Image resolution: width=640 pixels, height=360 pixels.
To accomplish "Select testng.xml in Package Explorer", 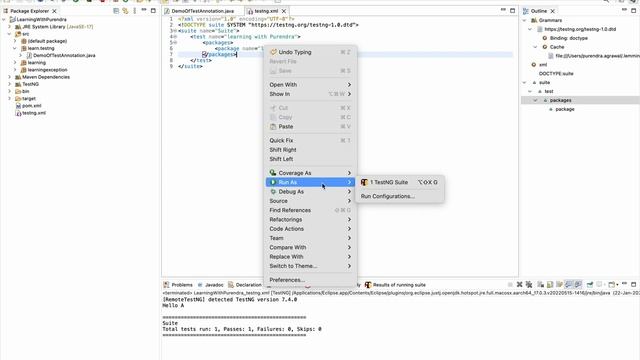I will click(x=34, y=113).
